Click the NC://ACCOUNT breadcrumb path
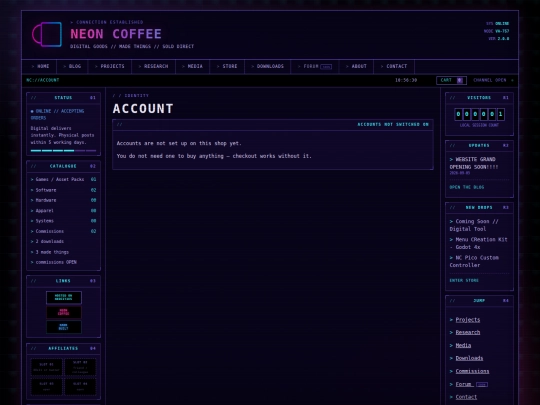The width and height of the screenshot is (540, 405). coord(43,80)
